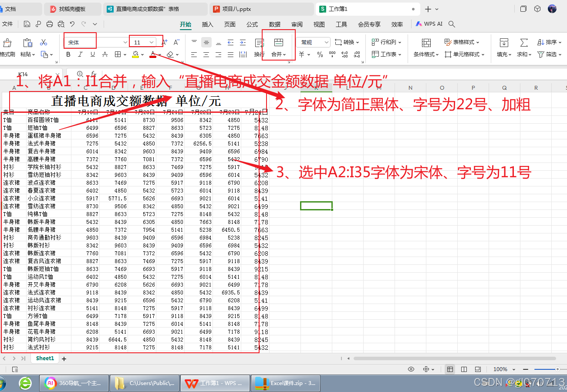Toggle eye protection mode in status bar
This screenshot has height=392, width=567.
(x=411, y=369)
